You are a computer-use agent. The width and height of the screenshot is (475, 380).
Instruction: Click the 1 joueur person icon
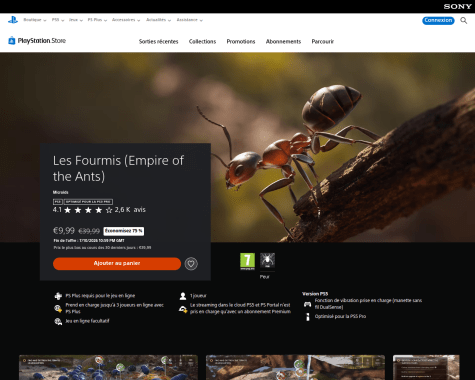(x=183, y=296)
